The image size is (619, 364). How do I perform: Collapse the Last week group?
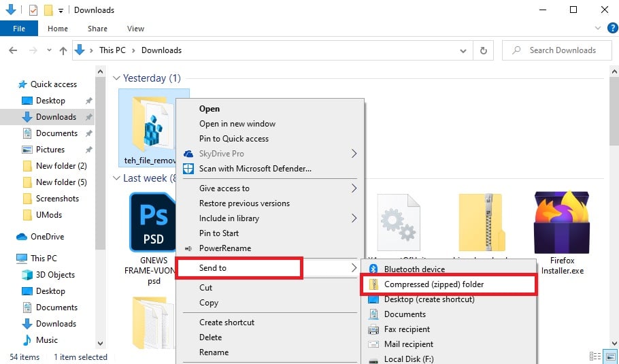[x=116, y=178]
